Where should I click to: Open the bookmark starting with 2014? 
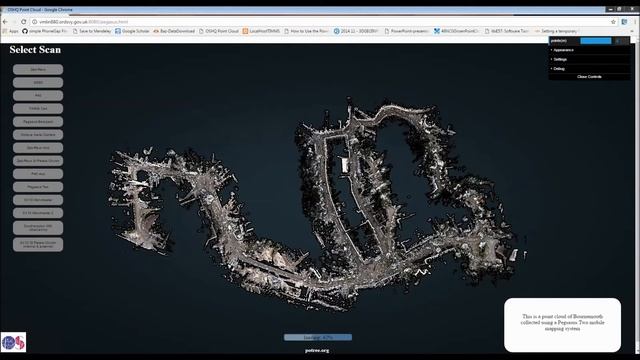click(x=356, y=31)
